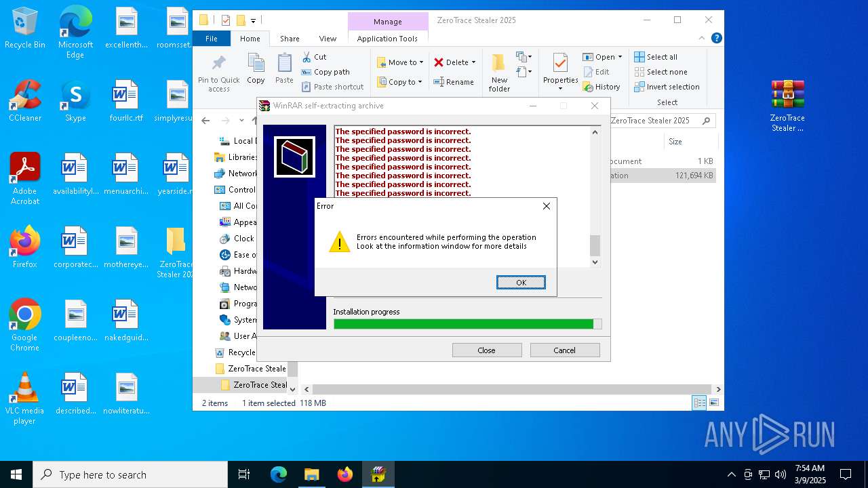Open Adobe Acrobat desktop shortcut
Image resolution: width=868 pixels, height=488 pixels.
[x=25, y=179]
